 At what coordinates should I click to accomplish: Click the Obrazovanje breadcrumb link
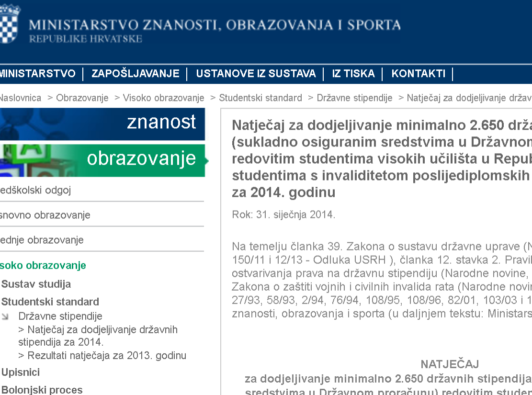point(82,98)
